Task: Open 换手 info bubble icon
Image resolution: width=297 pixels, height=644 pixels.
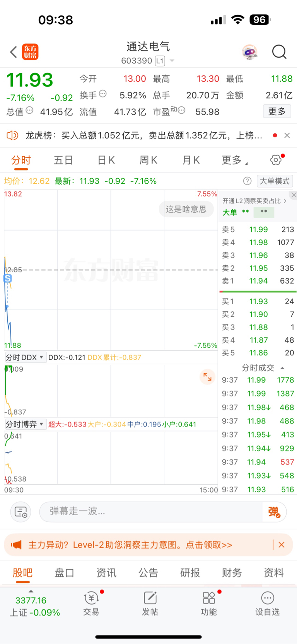Action: coord(103,94)
